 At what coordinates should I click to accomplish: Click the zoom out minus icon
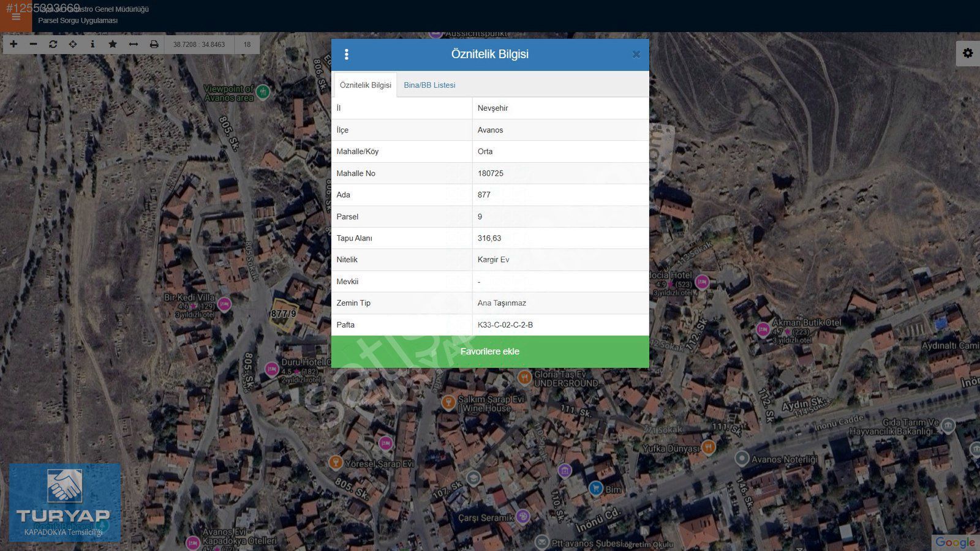click(33, 44)
